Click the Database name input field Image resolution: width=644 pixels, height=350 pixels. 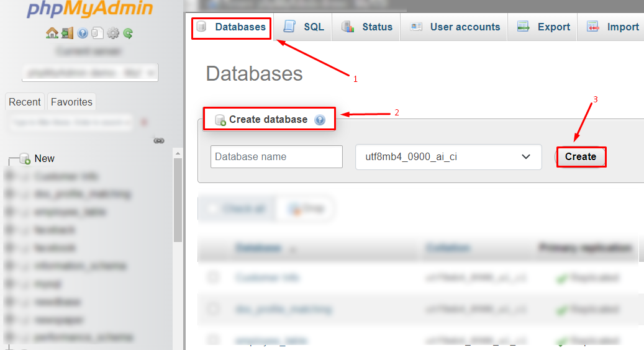click(x=276, y=157)
